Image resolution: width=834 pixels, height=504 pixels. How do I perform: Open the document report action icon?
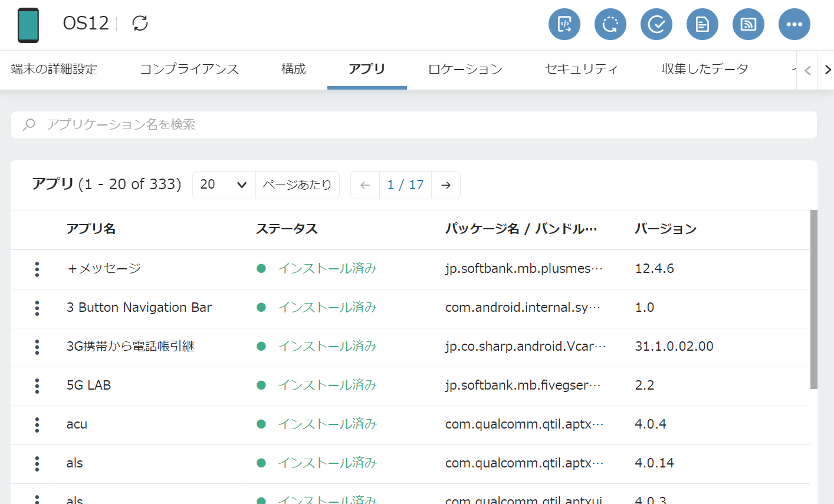[x=702, y=24]
